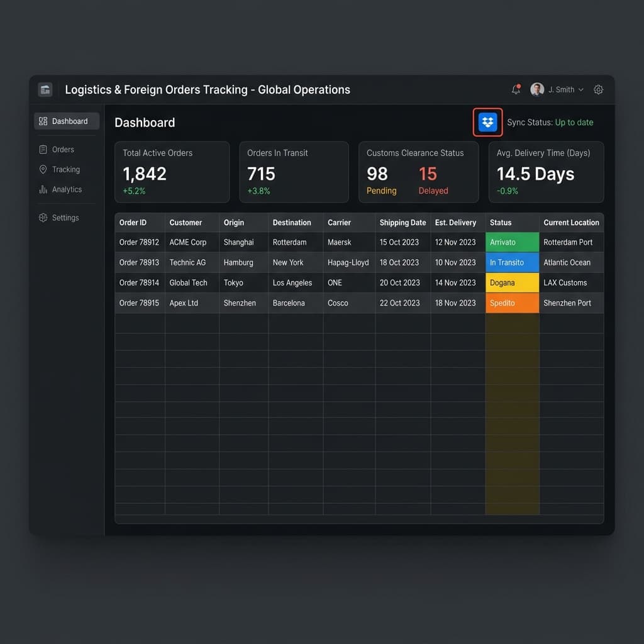
Task: Click the Tracking pin icon in the sidebar
Action: point(43,169)
